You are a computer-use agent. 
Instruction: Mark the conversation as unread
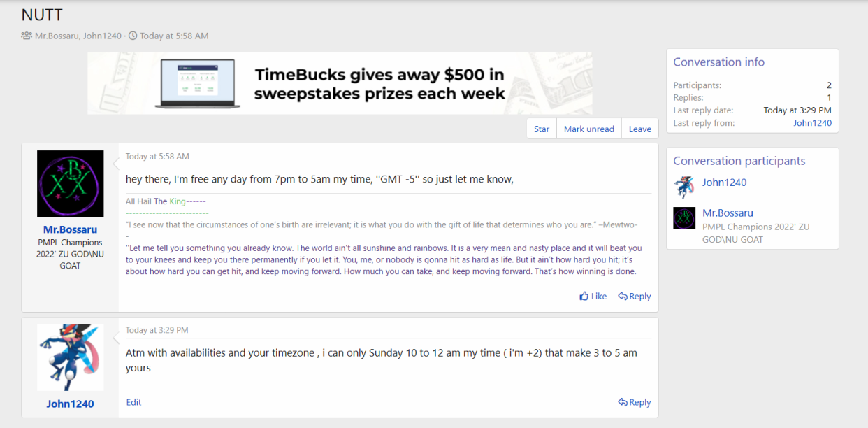(588, 129)
